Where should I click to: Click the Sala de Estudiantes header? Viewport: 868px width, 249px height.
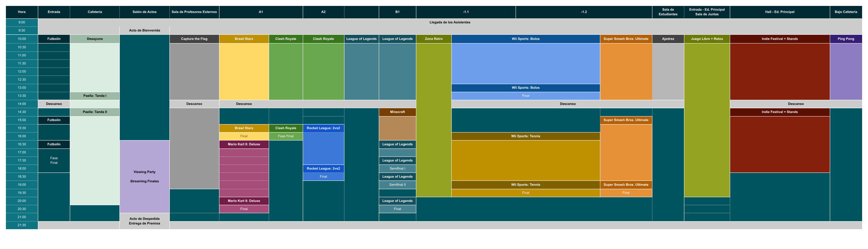tap(668, 12)
